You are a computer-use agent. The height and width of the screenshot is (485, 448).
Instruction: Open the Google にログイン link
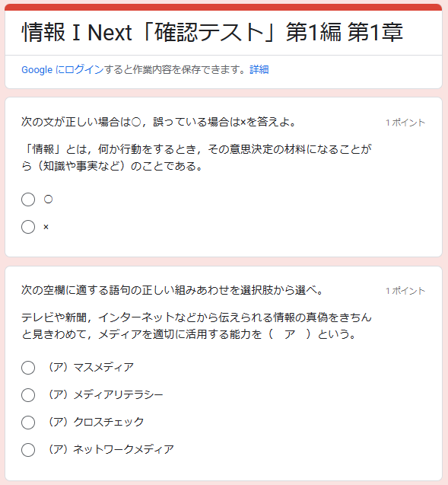click(62, 69)
